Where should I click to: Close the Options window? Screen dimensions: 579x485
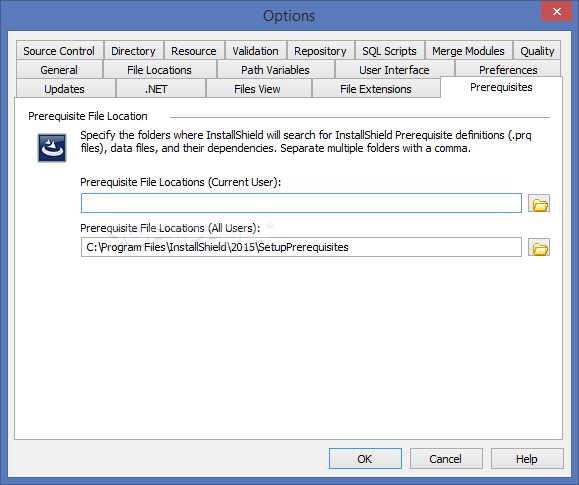coord(557,11)
